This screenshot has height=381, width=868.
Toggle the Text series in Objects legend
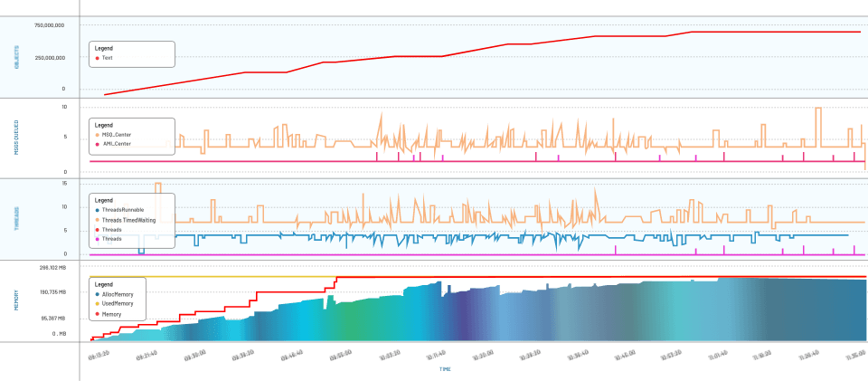(x=104, y=58)
